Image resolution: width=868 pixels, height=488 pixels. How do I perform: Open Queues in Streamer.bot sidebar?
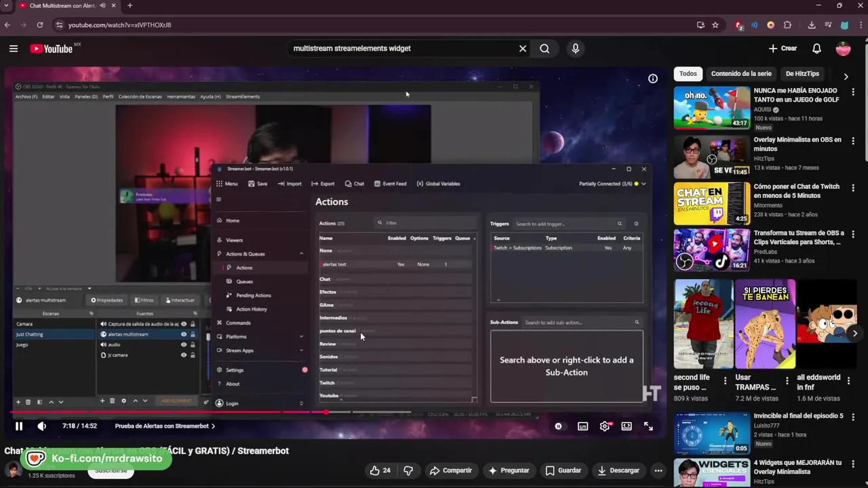(x=244, y=282)
